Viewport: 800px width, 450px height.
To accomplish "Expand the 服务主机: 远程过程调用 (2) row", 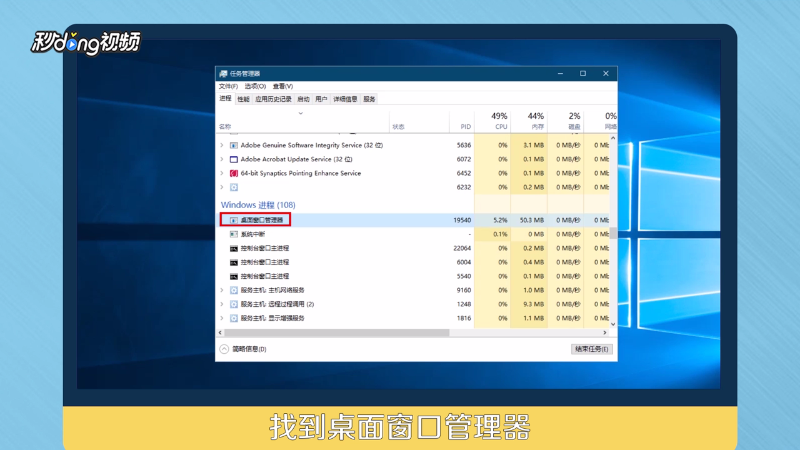I will [222, 304].
